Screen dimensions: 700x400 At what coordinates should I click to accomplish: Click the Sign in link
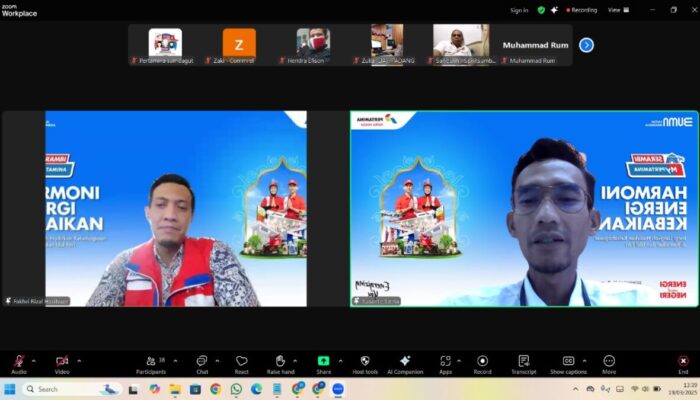point(519,10)
